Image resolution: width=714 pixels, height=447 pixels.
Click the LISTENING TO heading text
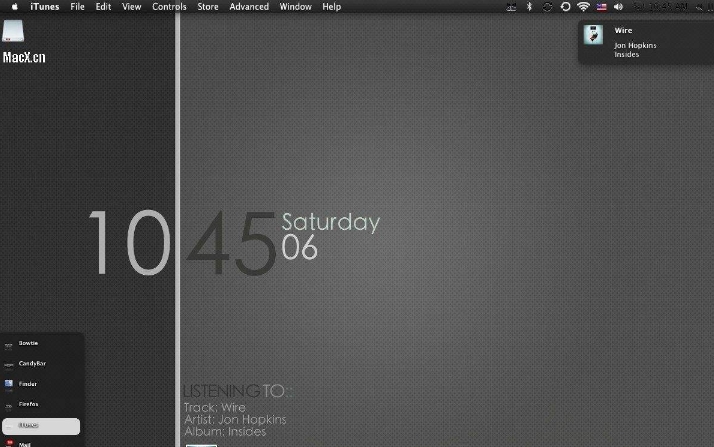(x=238, y=391)
